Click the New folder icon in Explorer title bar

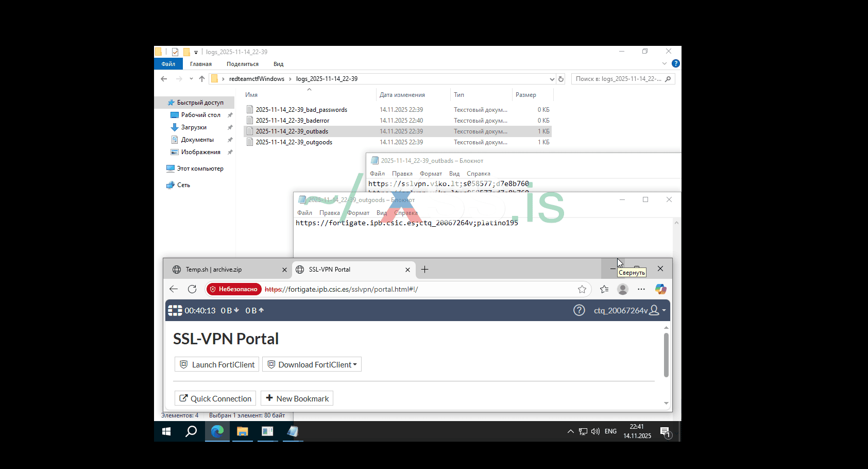point(186,52)
